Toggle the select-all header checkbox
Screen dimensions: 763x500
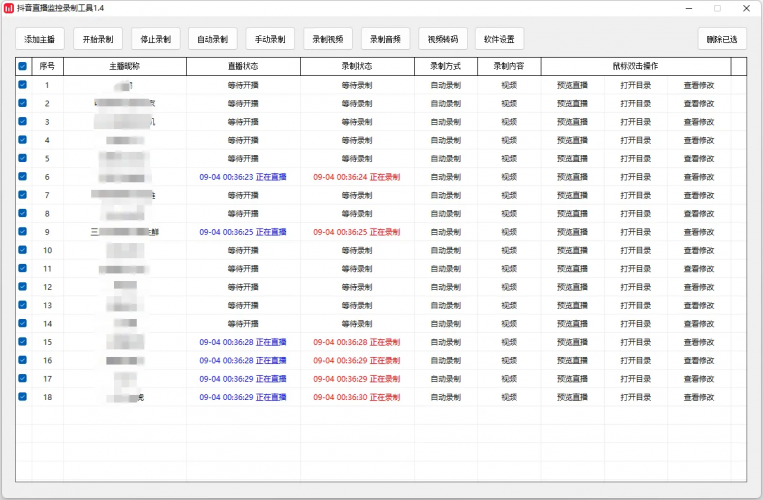[x=22, y=66]
